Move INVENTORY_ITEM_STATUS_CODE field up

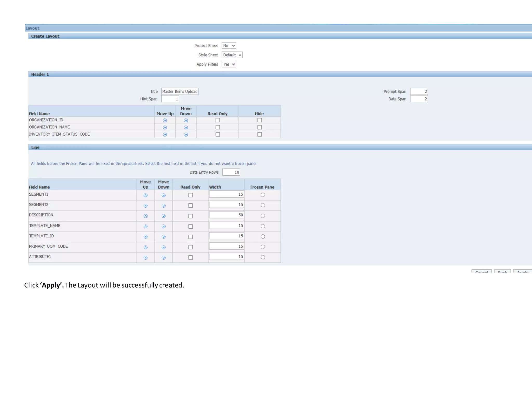click(x=165, y=135)
